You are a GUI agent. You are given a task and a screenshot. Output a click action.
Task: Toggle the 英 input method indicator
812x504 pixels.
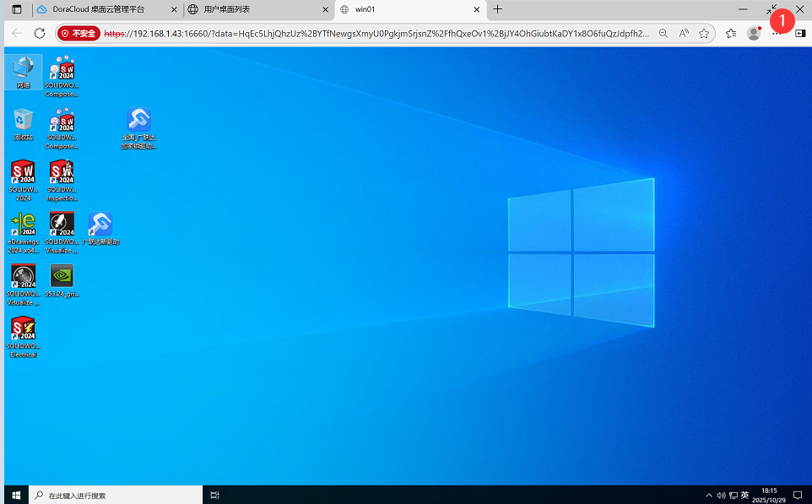(744, 495)
